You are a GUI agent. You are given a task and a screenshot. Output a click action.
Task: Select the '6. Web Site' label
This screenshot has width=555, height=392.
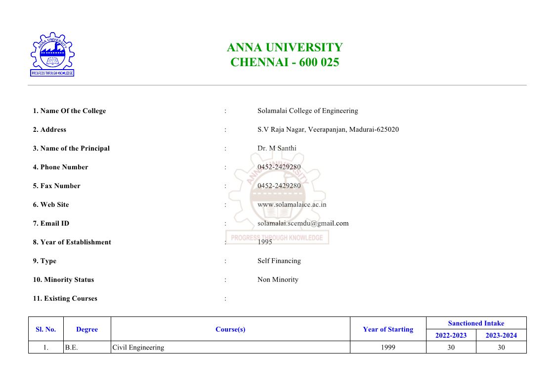(51, 204)
